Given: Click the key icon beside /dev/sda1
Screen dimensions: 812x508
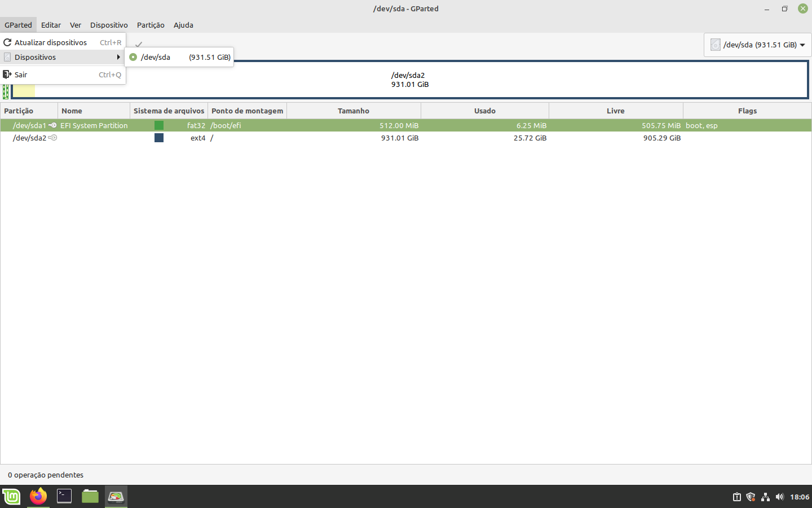Looking at the screenshot, I should tap(52, 125).
